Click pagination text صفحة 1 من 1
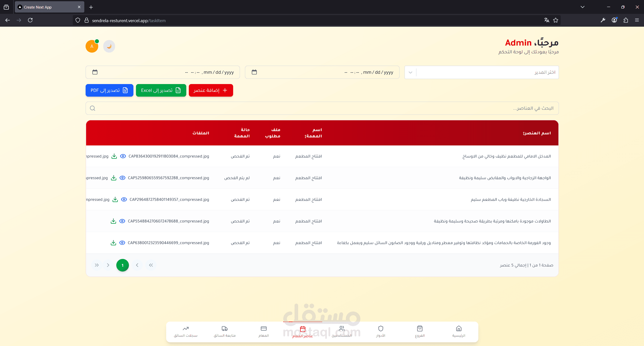 pos(541,265)
